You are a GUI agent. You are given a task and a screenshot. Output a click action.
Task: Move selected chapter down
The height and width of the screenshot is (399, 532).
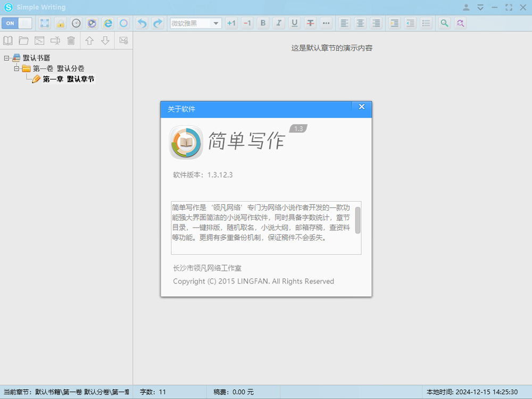(x=105, y=41)
